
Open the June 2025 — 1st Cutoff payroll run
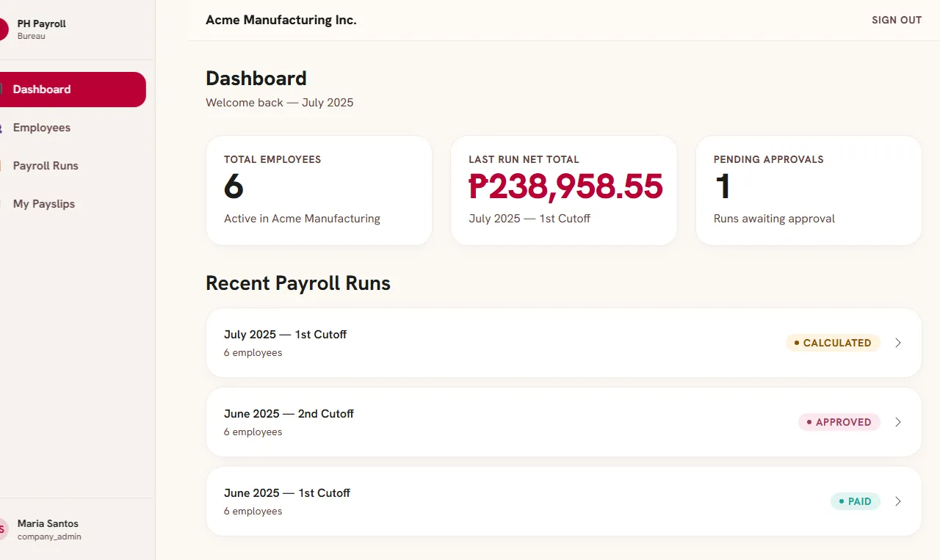click(x=563, y=501)
